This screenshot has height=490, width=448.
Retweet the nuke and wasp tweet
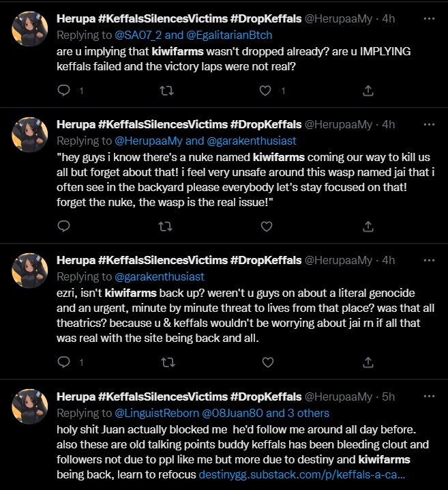tap(164, 226)
